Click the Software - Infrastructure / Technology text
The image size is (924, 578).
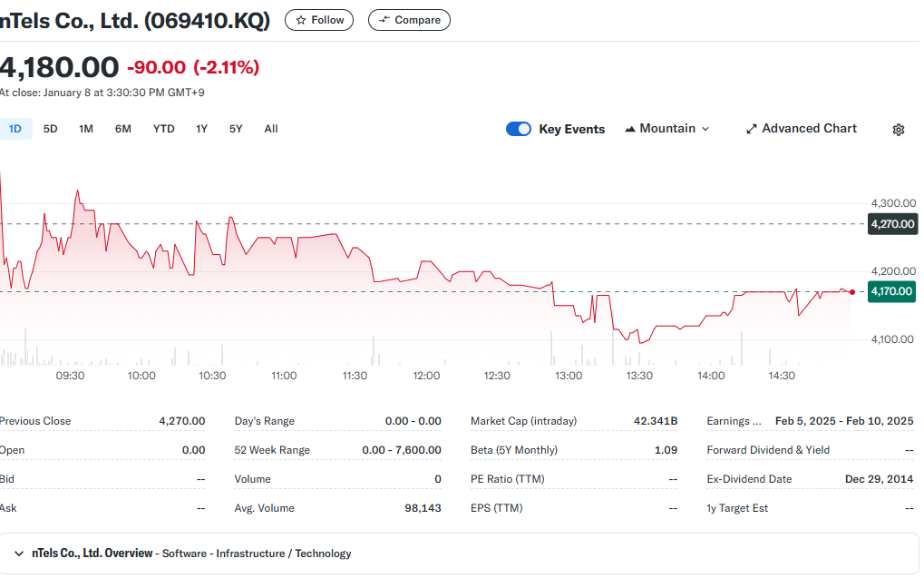257,554
